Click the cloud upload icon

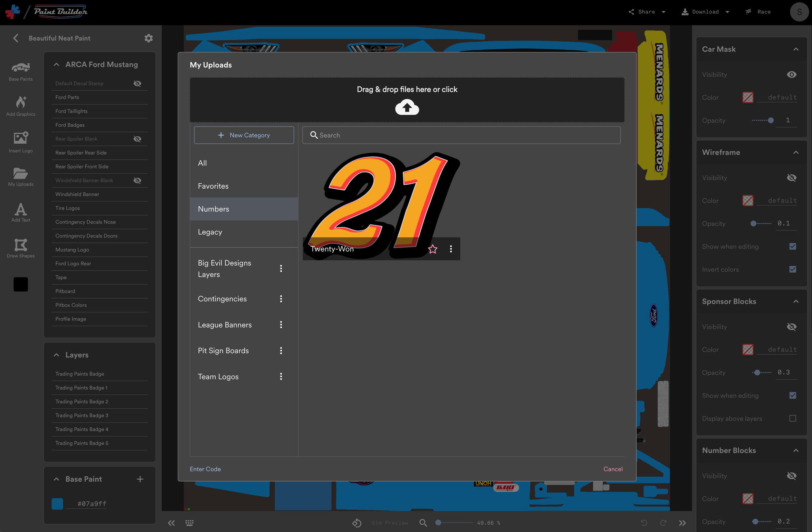[x=407, y=108]
